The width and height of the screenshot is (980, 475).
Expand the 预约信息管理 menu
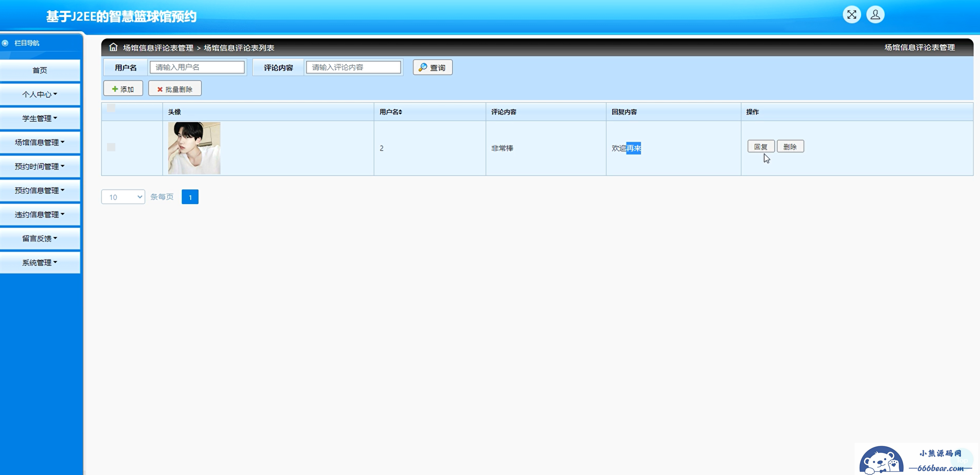(x=40, y=190)
